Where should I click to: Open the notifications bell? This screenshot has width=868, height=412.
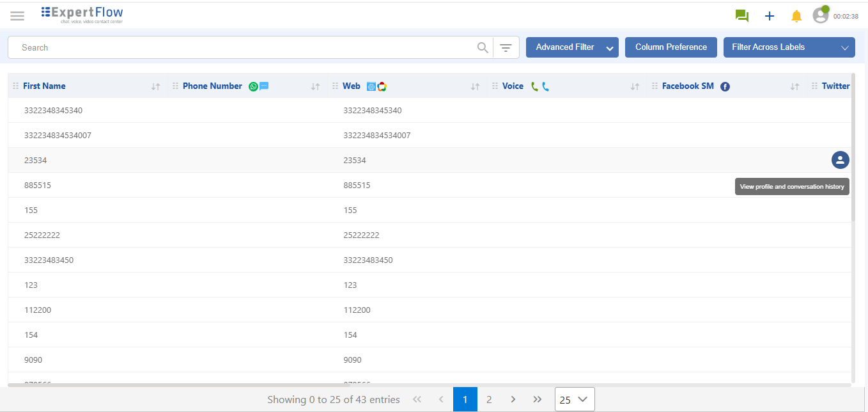(x=796, y=16)
